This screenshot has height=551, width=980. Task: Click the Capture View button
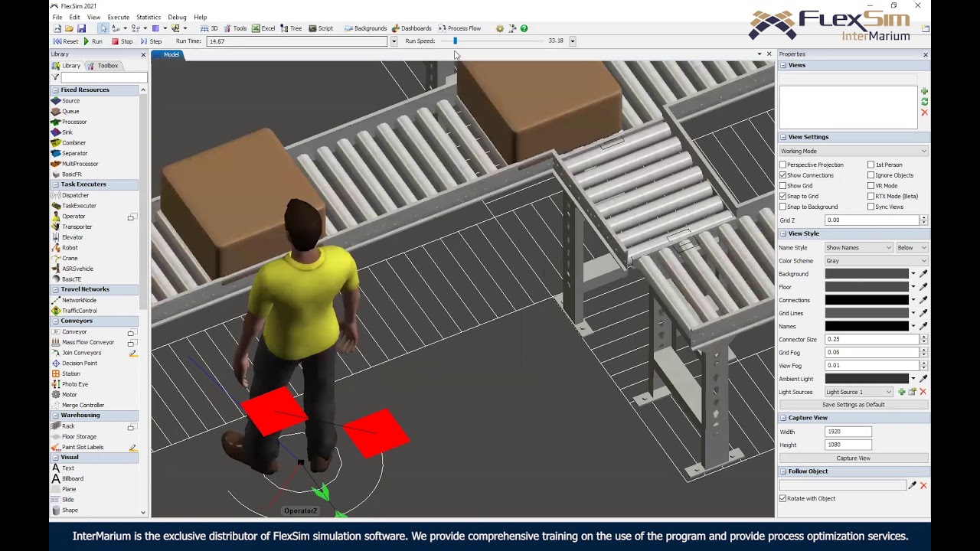[x=853, y=458]
